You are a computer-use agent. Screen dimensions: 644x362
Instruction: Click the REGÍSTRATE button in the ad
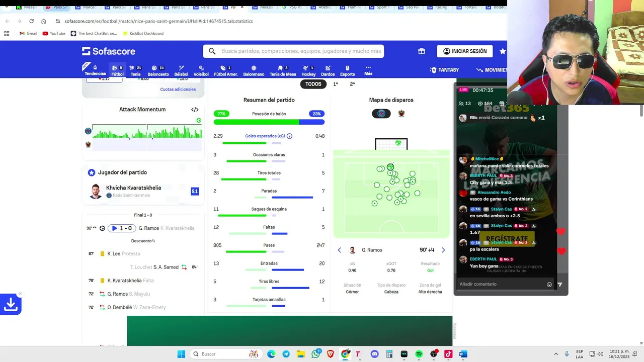coord(507,239)
